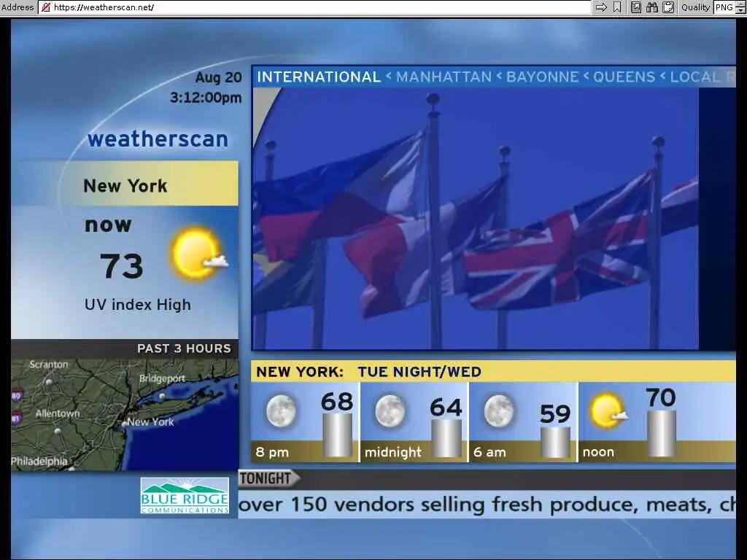Click the 68 degree temperature bar
747x560 pixels.
[x=337, y=435]
